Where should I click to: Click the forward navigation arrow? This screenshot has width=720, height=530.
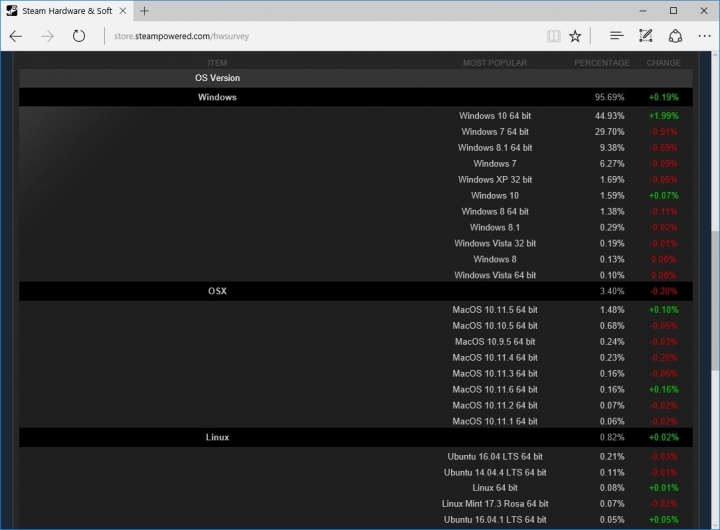[x=47, y=36]
